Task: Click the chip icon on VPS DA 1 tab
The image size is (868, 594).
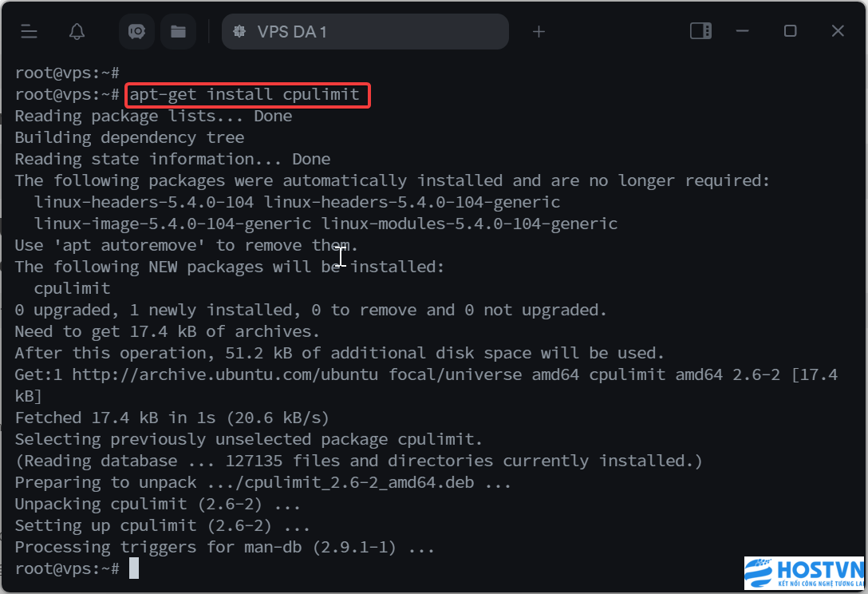Action: coord(239,32)
